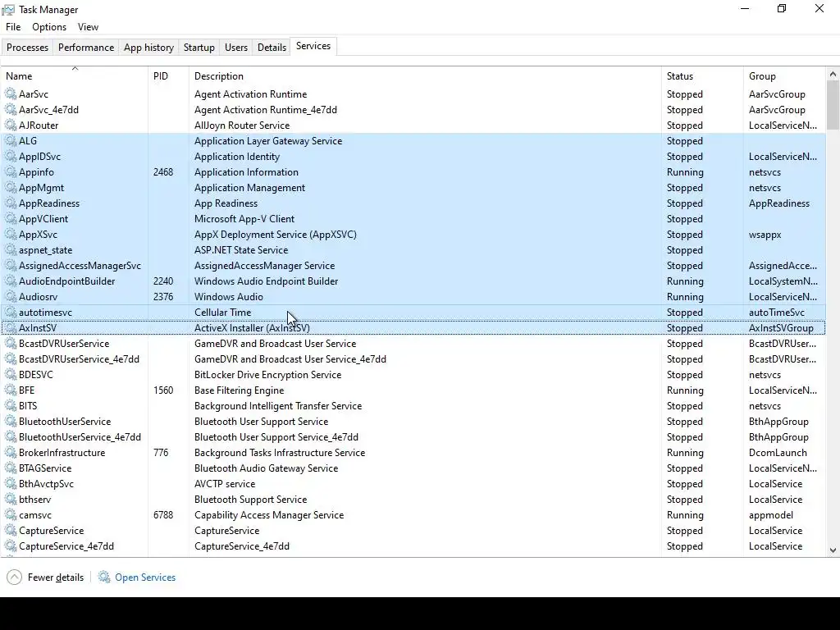Viewport: 840px width, 630px height.
Task: Sort by the Status column header
Action: pos(702,75)
